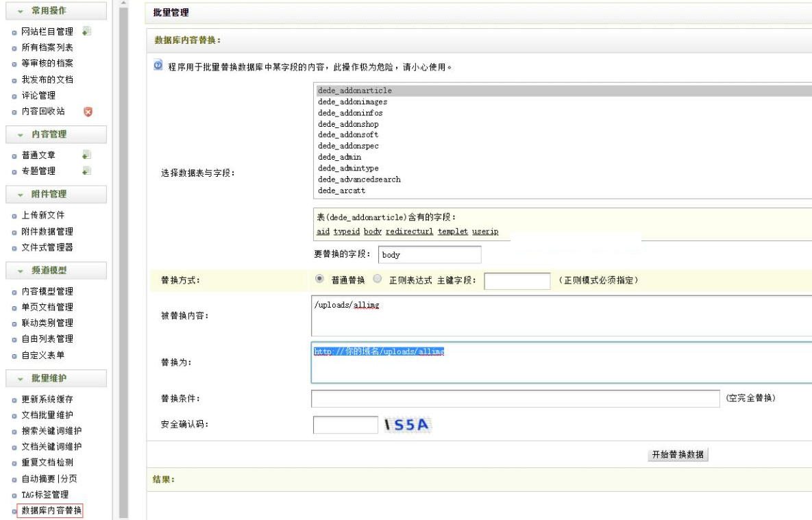The image size is (812, 520).
Task: Open 更新系统缓存 menu item
Action: tap(47, 399)
